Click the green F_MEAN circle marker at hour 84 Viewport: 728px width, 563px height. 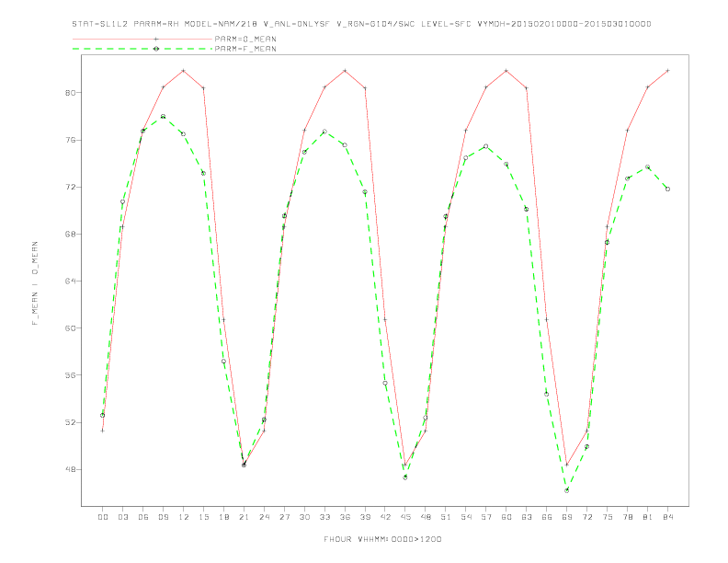tap(667, 190)
